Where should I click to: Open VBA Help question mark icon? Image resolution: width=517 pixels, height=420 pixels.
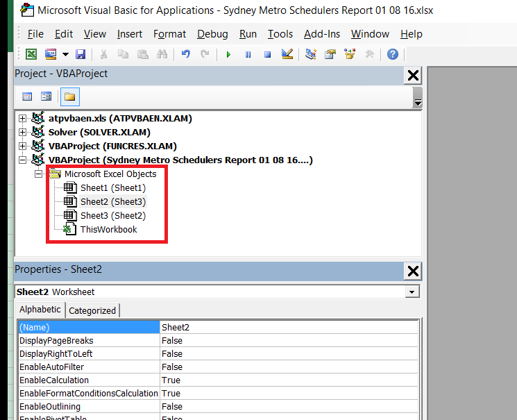(x=393, y=54)
